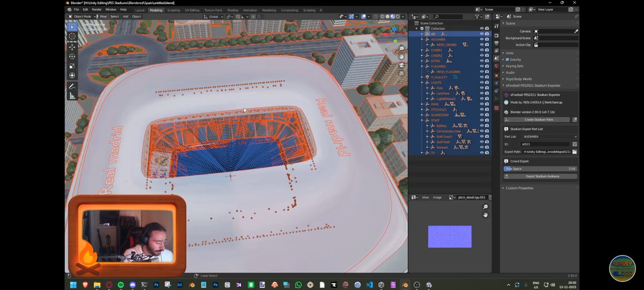Open the Render properties tab
The image size is (644, 290).
point(496,35)
